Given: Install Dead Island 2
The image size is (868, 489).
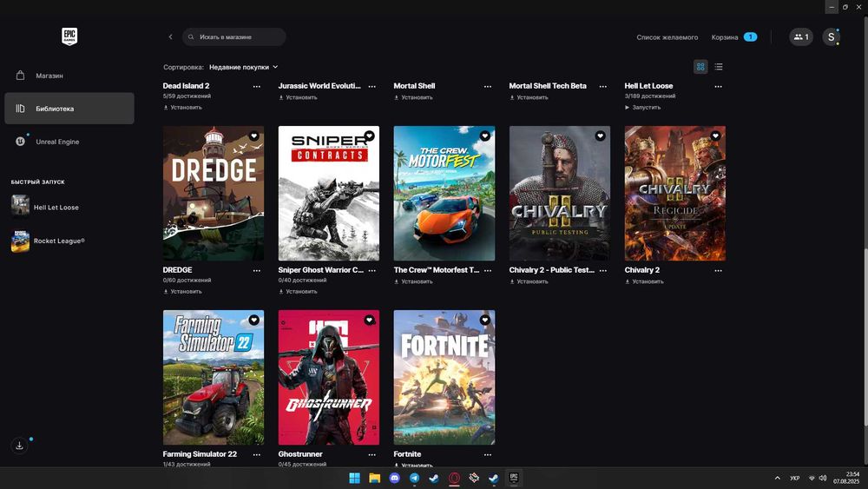Looking at the screenshot, I should click(182, 108).
